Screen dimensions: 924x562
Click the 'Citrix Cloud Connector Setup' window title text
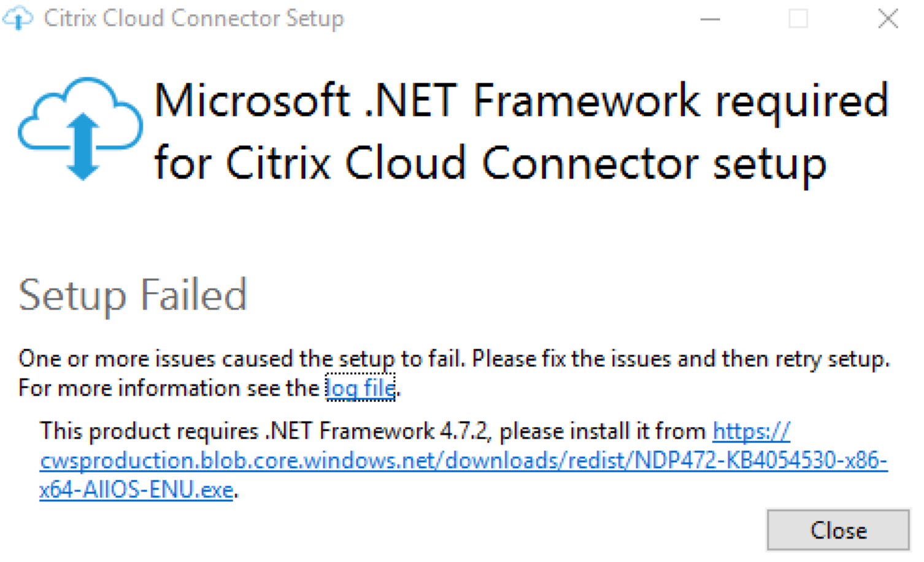tap(194, 18)
